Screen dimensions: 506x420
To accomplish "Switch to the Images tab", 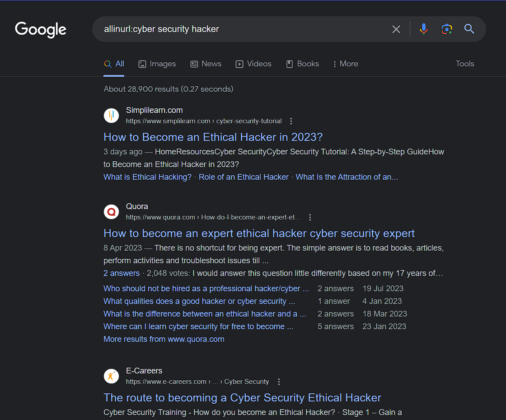I will pos(157,64).
